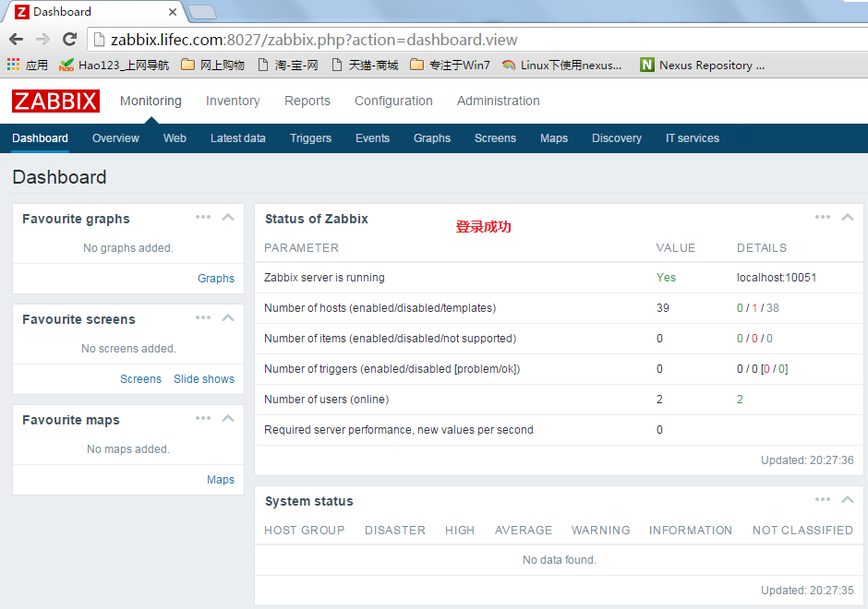Switch to the Maps submenu
Image resolution: width=868 pixels, height=609 pixels.
(x=554, y=138)
